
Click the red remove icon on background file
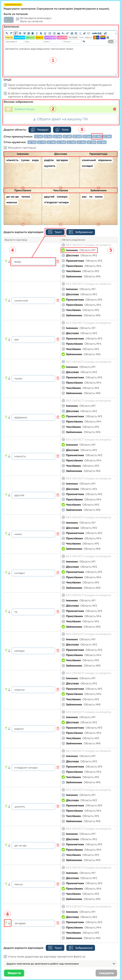tap(114, 109)
